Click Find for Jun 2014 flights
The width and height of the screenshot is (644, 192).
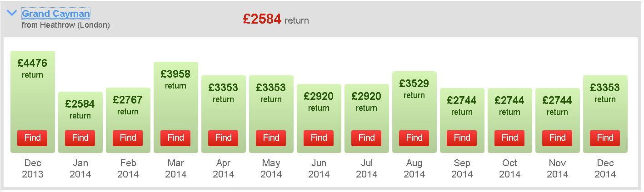click(x=319, y=138)
